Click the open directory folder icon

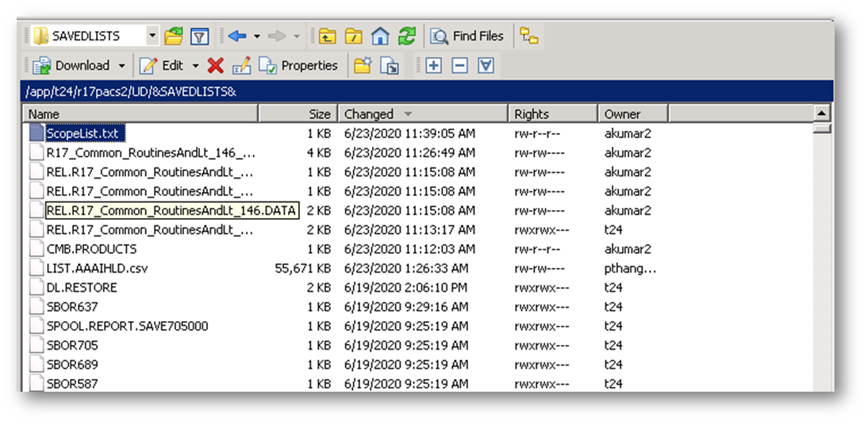tap(174, 36)
